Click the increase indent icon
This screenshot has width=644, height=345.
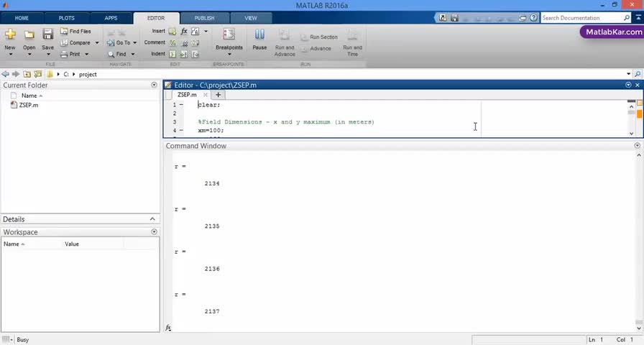[x=184, y=54]
